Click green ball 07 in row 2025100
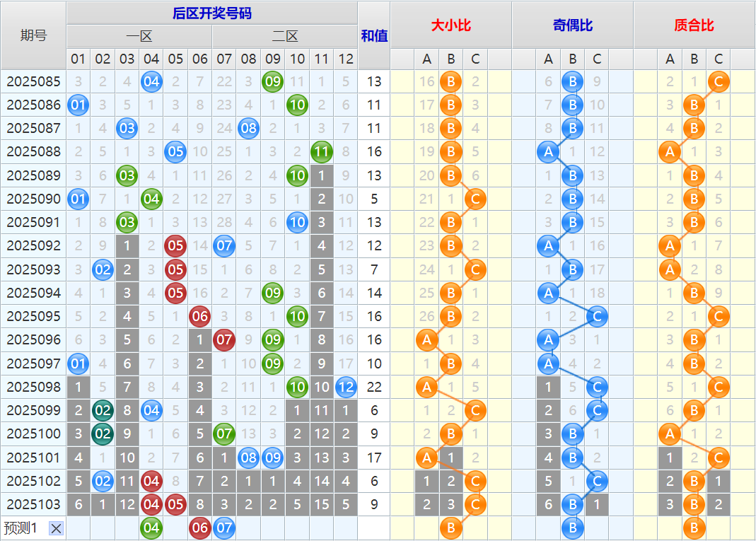The height and width of the screenshot is (541, 756). click(224, 434)
